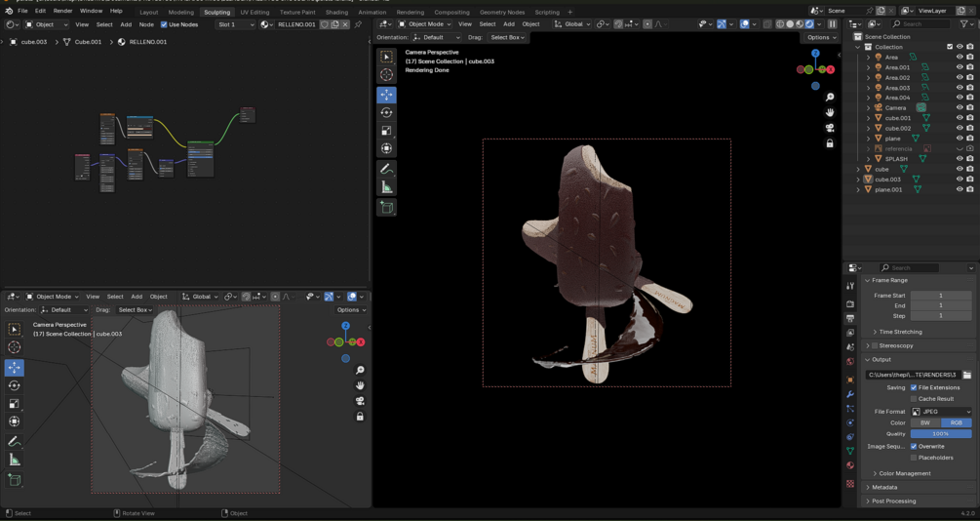The image size is (980, 521).
Task: Select the Measure tool in the main viewport
Action: tap(387, 187)
